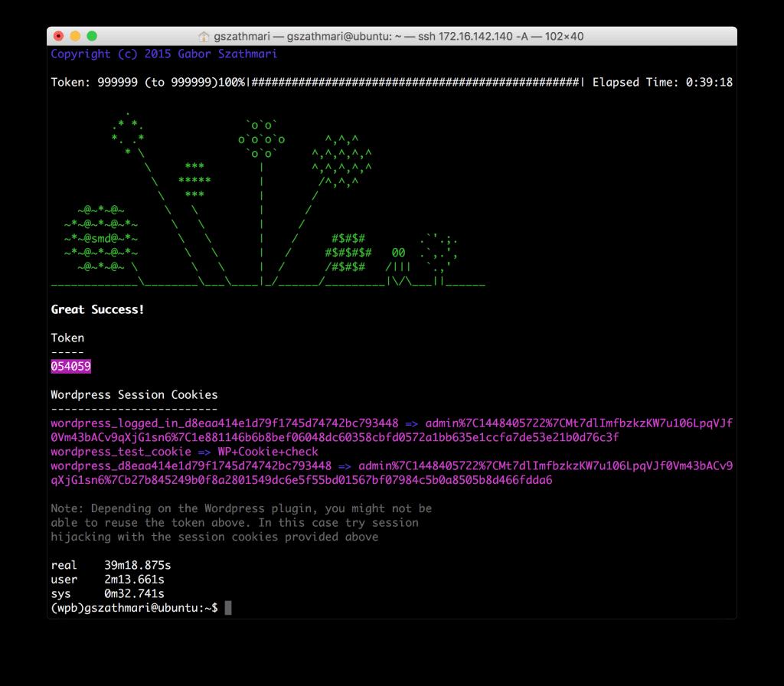The image size is (784, 686).
Task: Click the real 39m18.875s timing line
Action: (107, 565)
